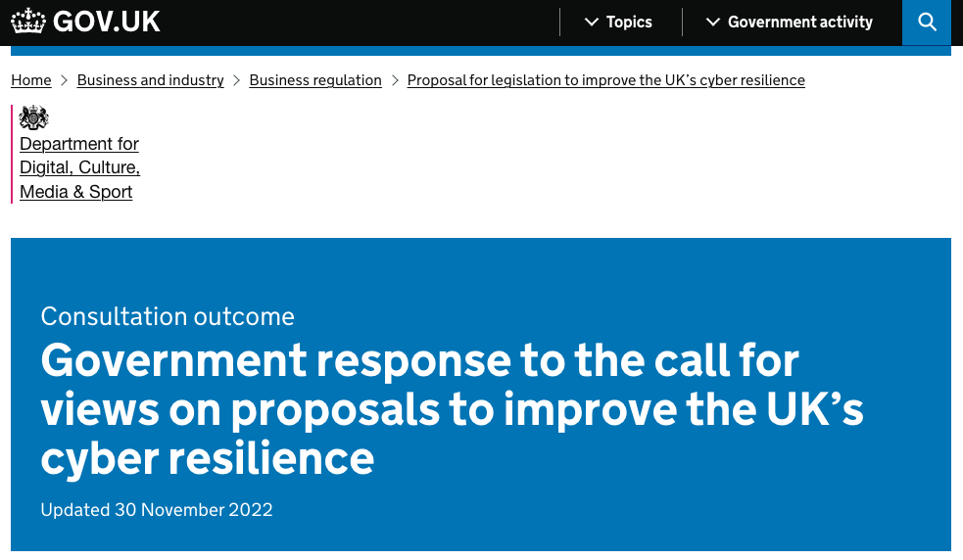
Task: Click the Government response page heading
Action: pyautogui.click(x=451, y=409)
